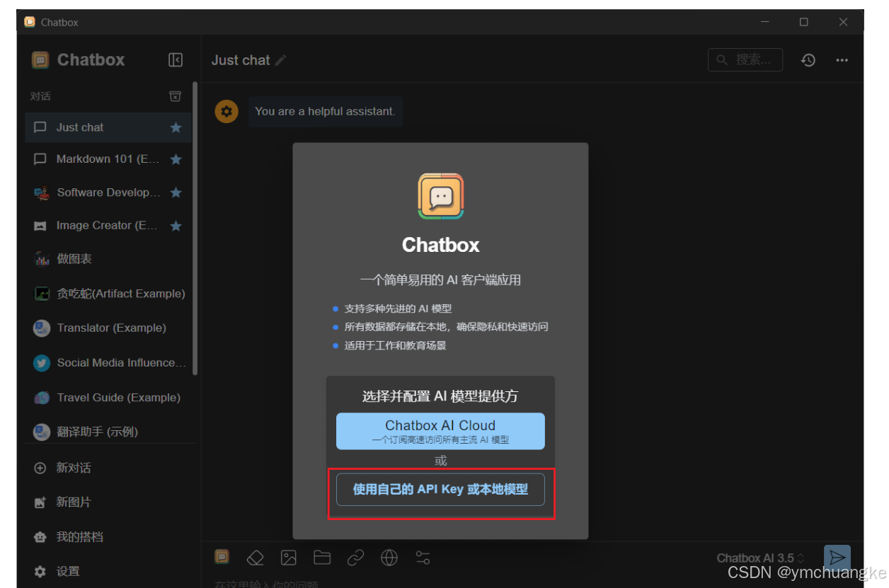Toggle the star on Markdown 101
The width and height of the screenshot is (889, 588).
(x=175, y=159)
